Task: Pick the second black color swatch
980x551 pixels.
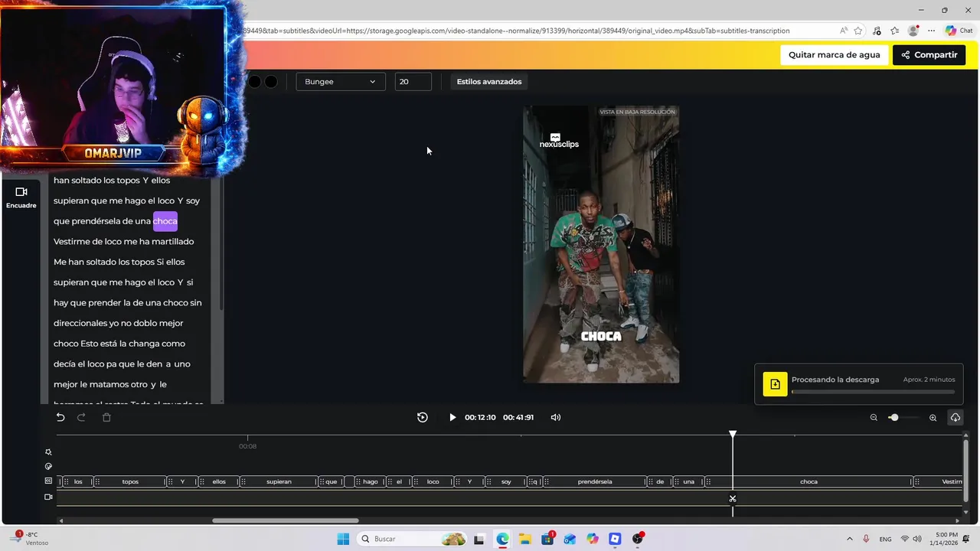Action: coord(271,82)
